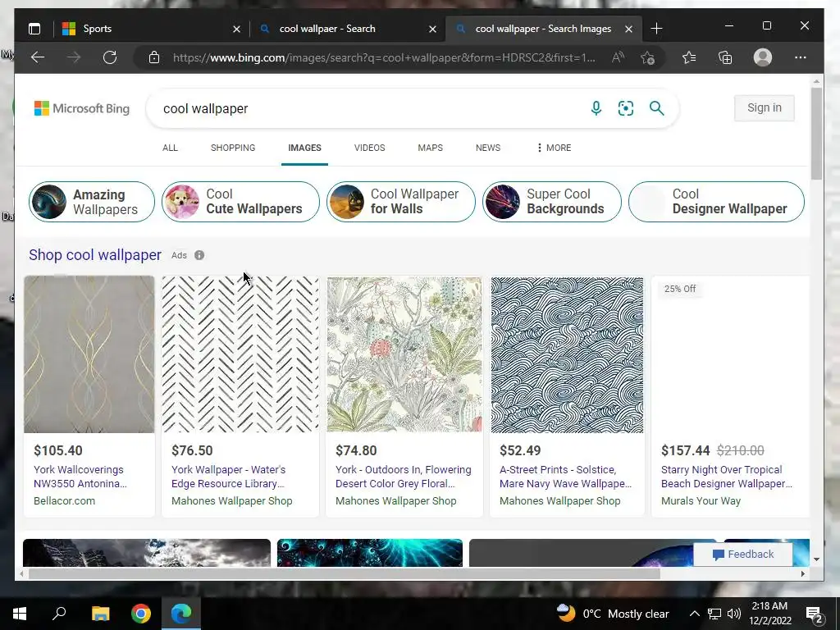Click the $52.49 price

(x=520, y=450)
